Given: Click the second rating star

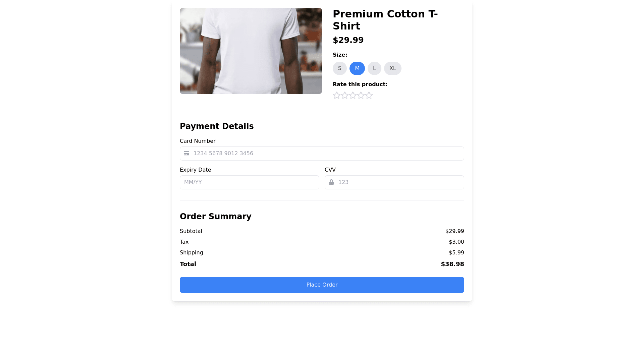Looking at the screenshot, I should 345,96.
